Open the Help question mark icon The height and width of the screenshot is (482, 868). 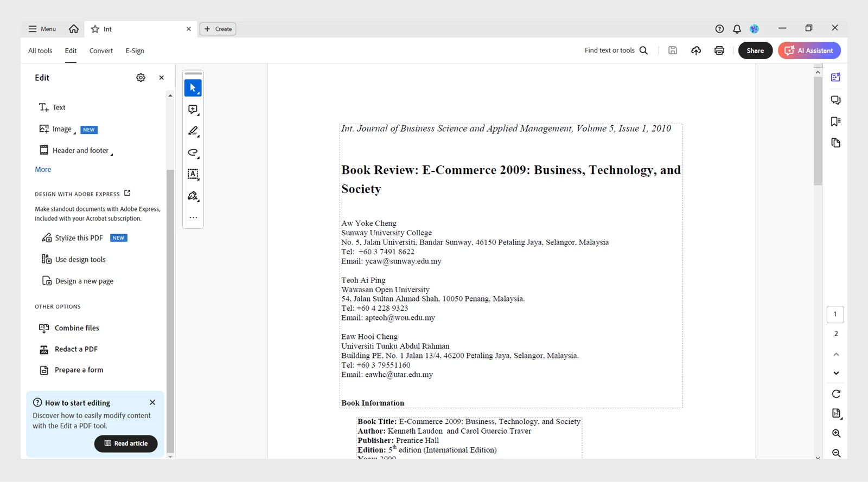(719, 29)
